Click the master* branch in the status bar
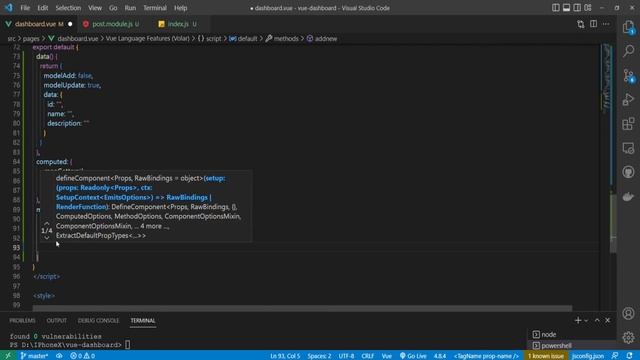The width and height of the screenshot is (640, 360). point(34,356)
